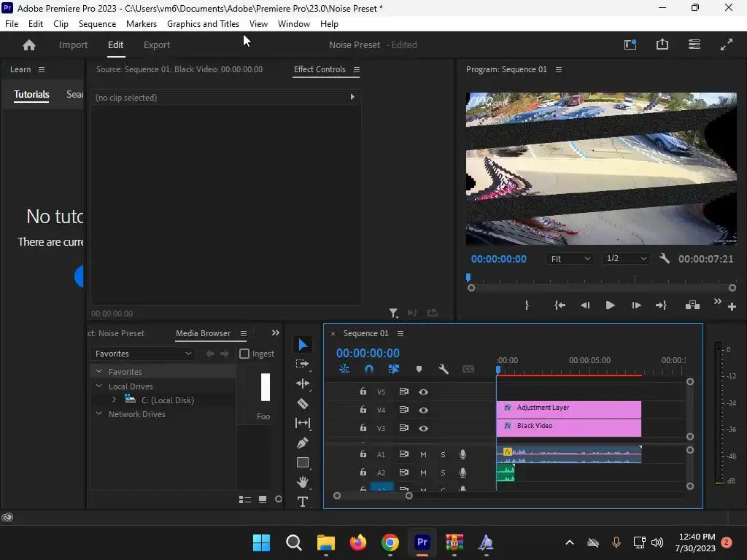The height and width of the screenshot is (560, 747).
Task: Switch Media Browser to thumbnail view
Action: click(x=263, y=499)
